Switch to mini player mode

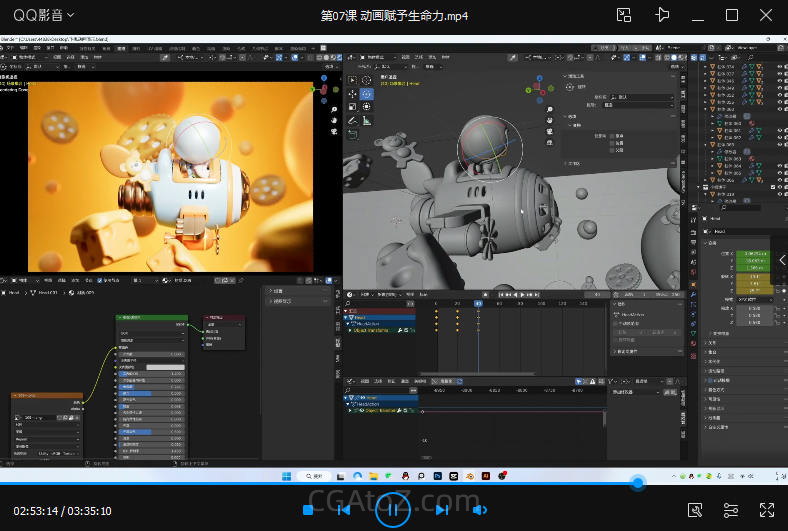click(624, 15)
